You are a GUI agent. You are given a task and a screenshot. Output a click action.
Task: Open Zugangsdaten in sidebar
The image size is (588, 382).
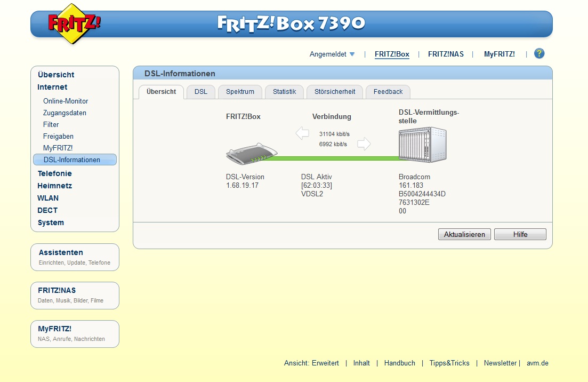pos(65,113)
